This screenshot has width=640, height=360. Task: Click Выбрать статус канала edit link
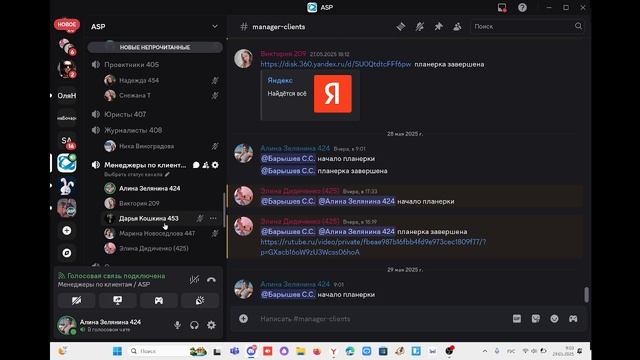[x=137, y=174]
